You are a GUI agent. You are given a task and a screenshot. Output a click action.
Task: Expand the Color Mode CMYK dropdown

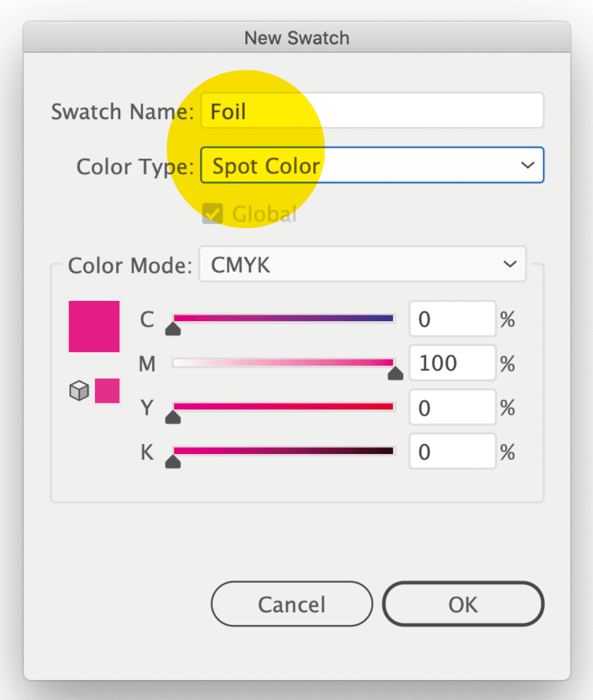point(362,265)
